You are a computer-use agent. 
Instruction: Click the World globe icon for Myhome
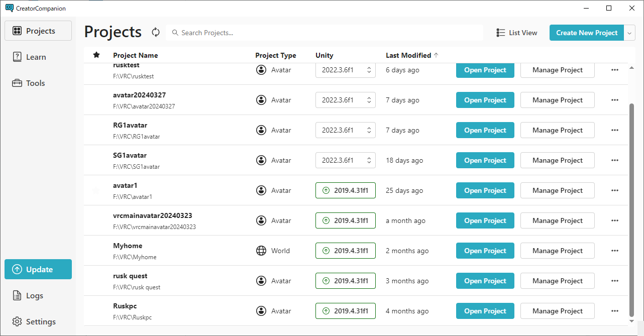(261, 251)
